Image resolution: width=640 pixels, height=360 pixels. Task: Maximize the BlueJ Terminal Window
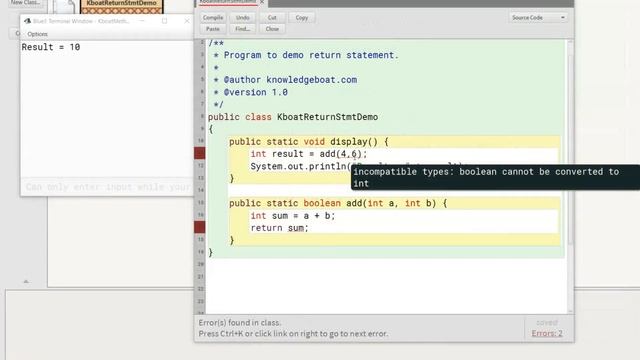click(x=164, y=21)
